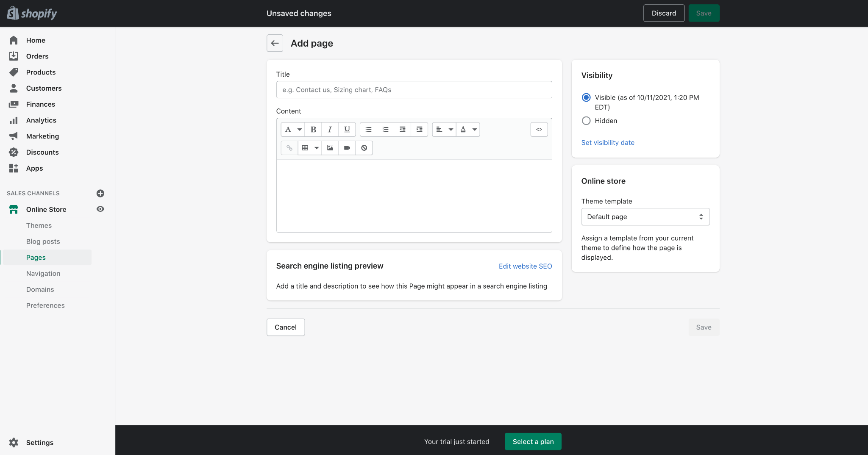Click the Online Store shop icon
Screen dimensions: 868x455
tap(14, 209)
